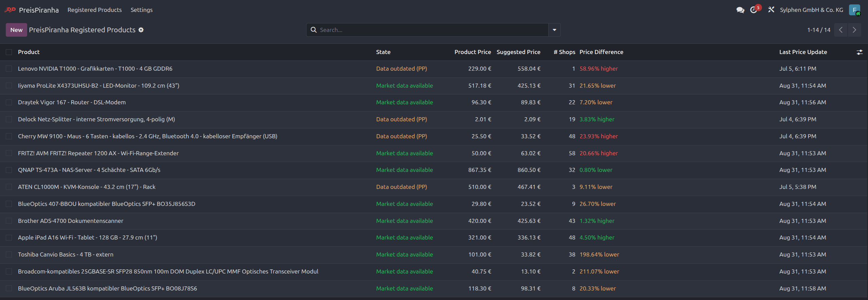Click the 198.64% lower price difference
The width and height of the screenshot is (868, 300).
[x=599, y=254]
